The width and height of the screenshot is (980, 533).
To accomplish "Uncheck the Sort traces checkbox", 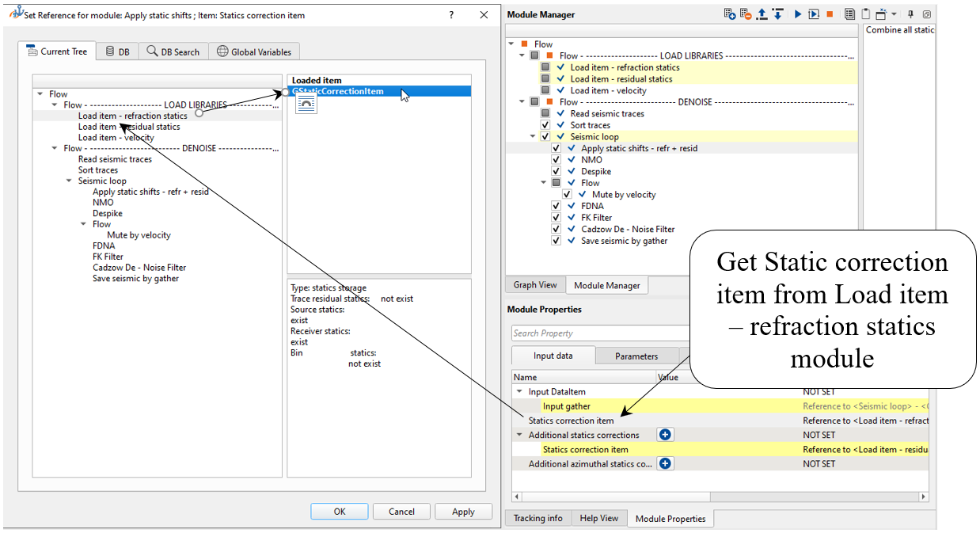I will tap(545, 125).
